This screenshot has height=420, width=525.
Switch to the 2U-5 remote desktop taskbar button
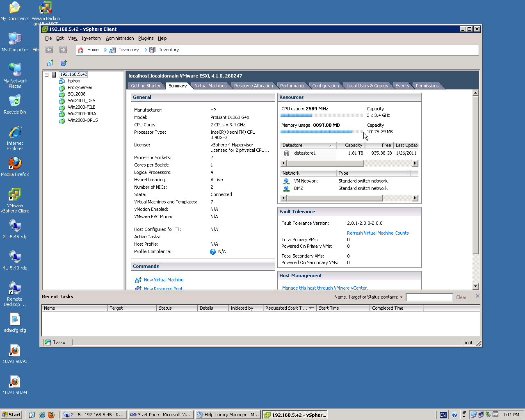tap(94, 415)
